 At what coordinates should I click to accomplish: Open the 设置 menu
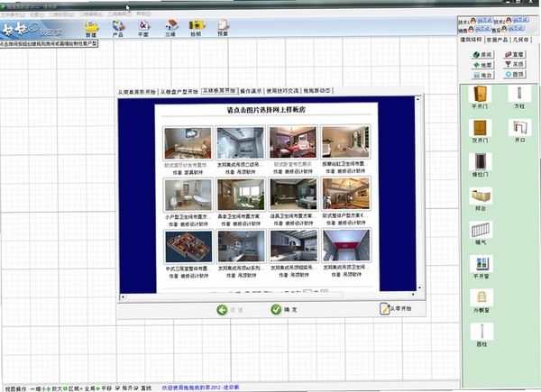coord(37,14)
